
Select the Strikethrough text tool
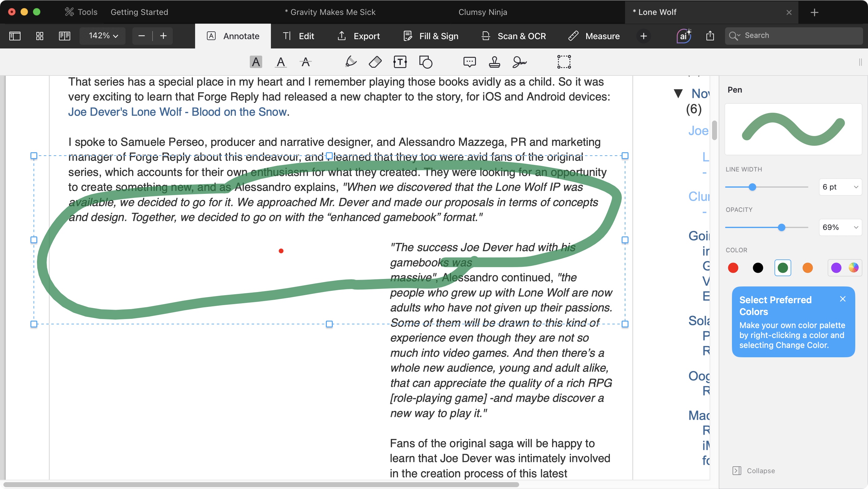click(x=305, y=62)
